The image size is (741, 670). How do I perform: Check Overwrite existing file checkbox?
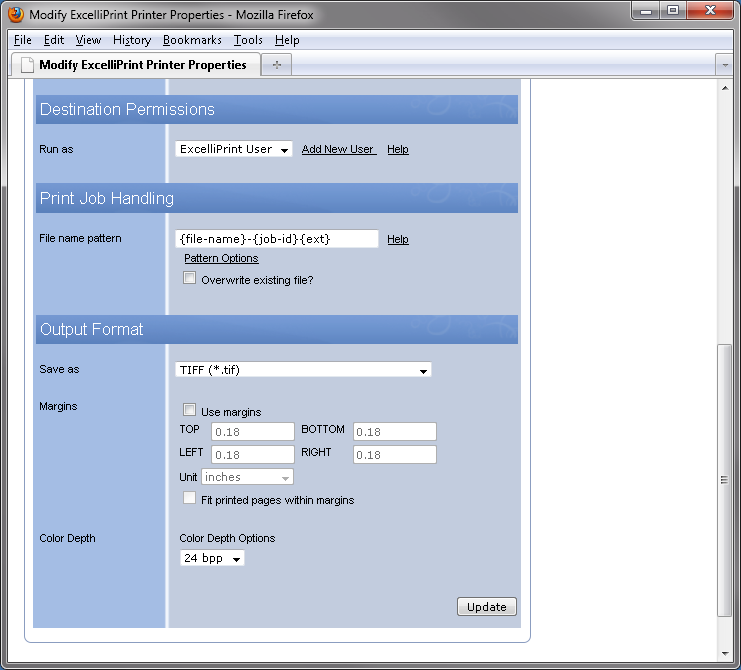click(189, 278)
